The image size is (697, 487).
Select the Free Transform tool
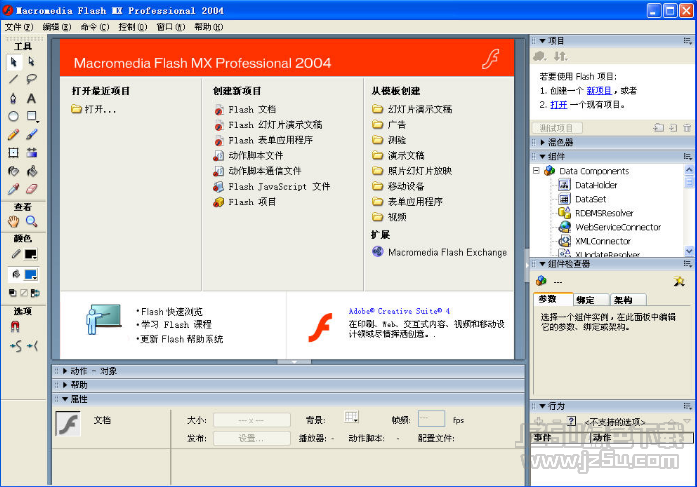coord(13,153)
